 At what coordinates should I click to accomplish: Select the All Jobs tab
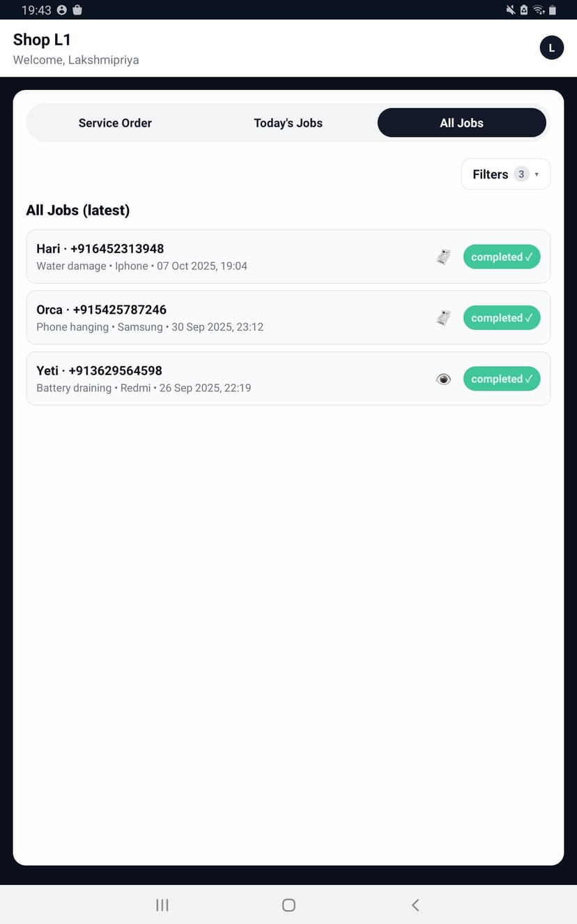461,122
